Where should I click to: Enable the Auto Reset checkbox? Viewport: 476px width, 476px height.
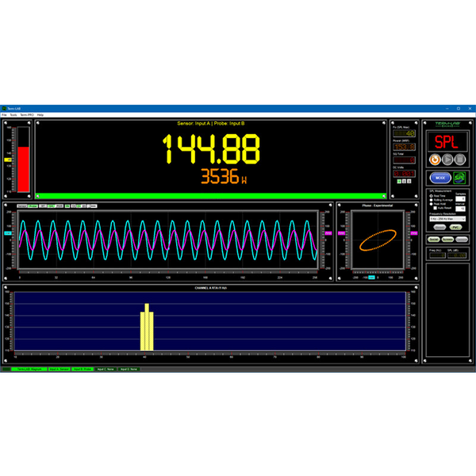(435, 207)
